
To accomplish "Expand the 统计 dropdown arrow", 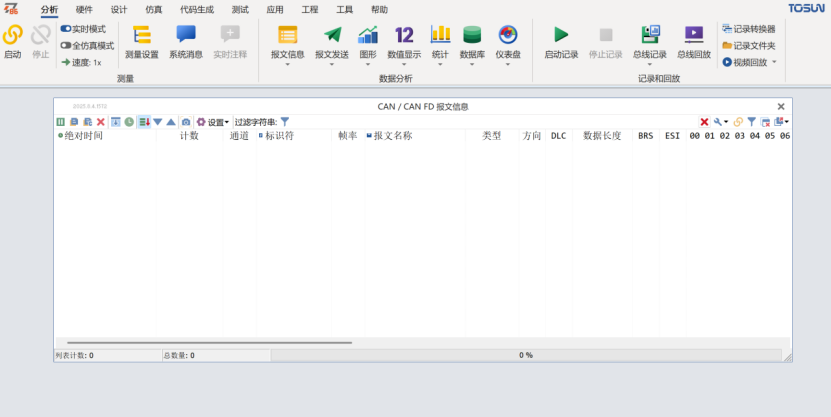I will [440, 65].
